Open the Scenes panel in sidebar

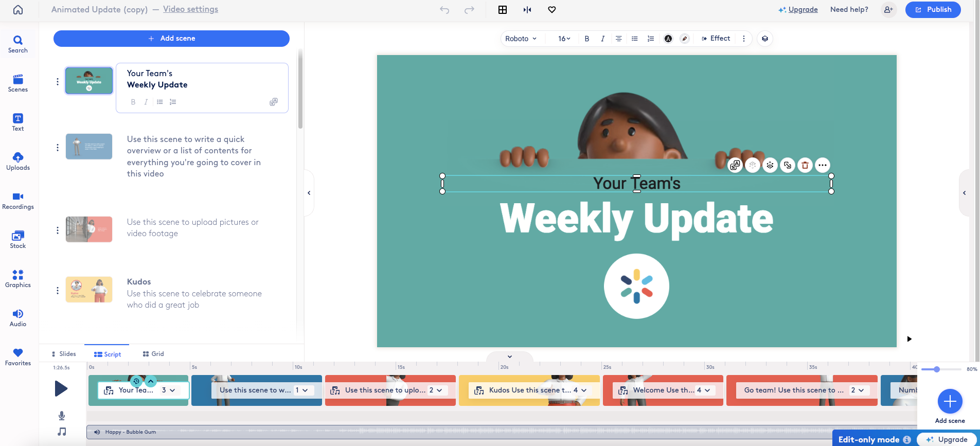[x=18, y=83]
